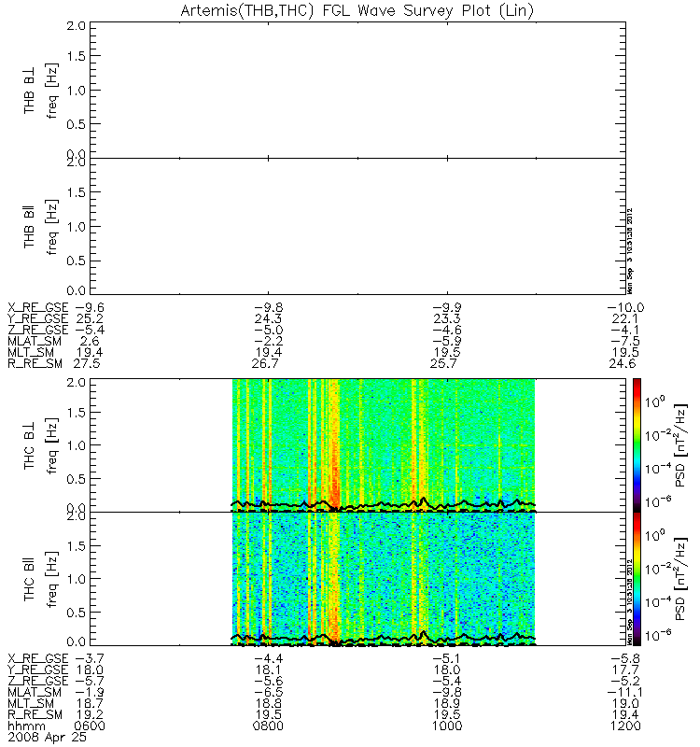700x747 pixels.
Task: Click the 'MLT_SM 18.7' row label
Action: (55, 703)
